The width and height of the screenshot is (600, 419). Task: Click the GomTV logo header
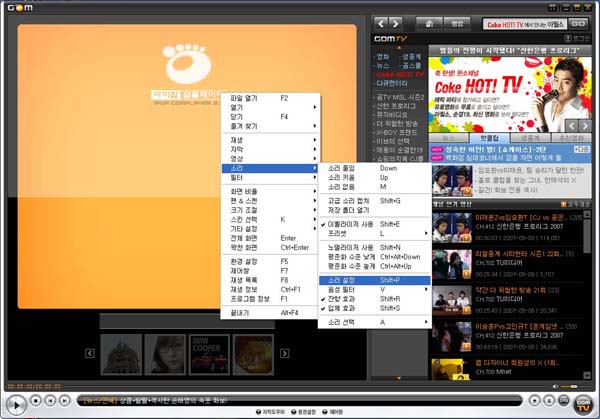[x=390, y=39]
